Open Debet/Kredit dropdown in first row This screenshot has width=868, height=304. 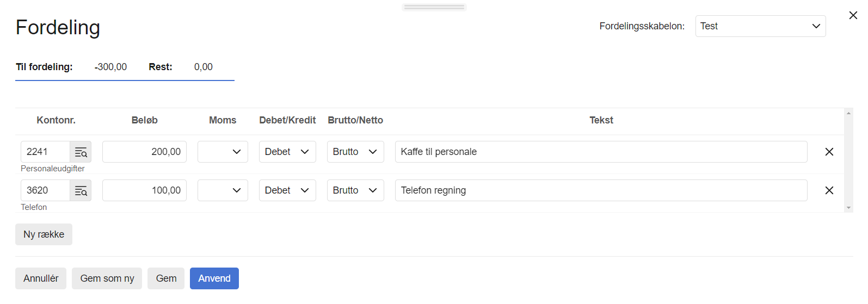pos(287,152)
